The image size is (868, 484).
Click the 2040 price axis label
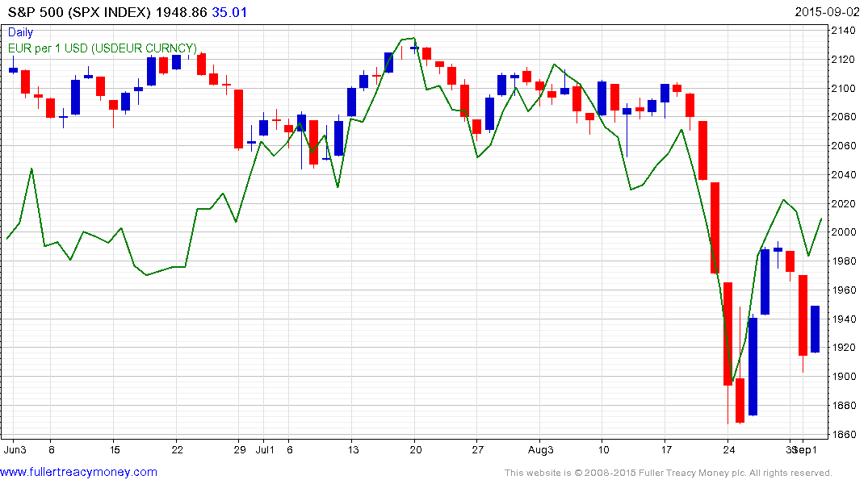tap(844, 175)
